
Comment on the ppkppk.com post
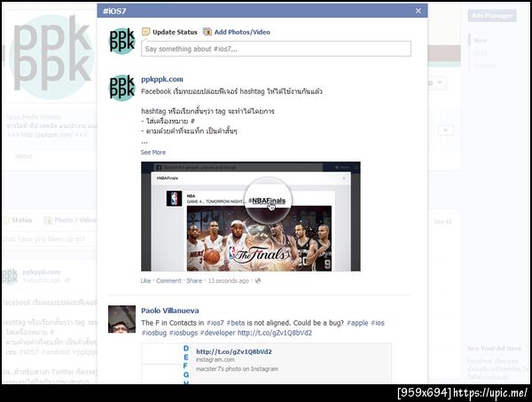168,280
